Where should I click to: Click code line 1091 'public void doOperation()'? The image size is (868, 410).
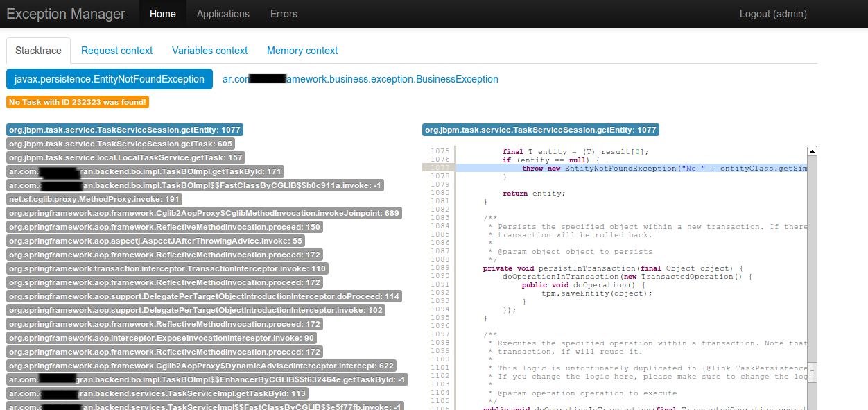pos(584,284)
